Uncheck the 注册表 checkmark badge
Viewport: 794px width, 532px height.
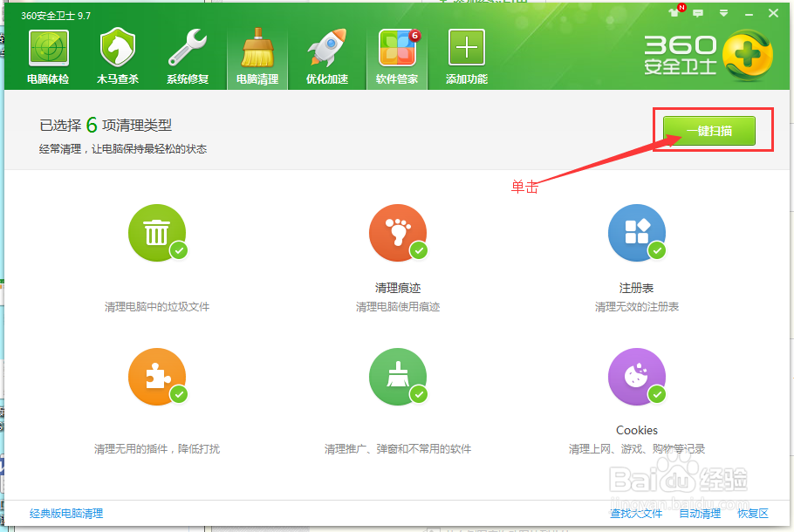657,250
